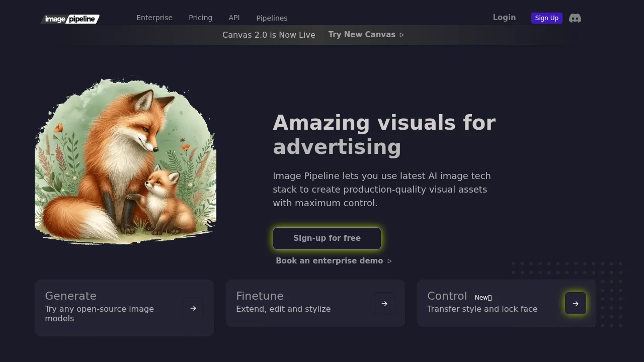Click the Sign-up for free button

click(327, 238)
